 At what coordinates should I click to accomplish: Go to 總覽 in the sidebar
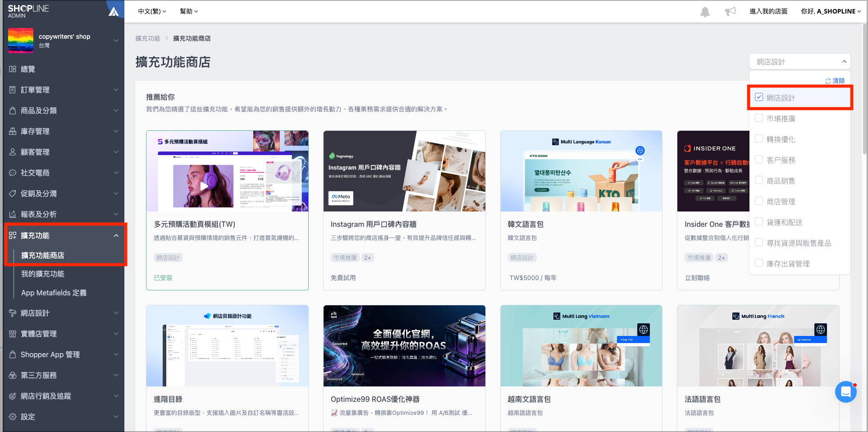(28, 69)
